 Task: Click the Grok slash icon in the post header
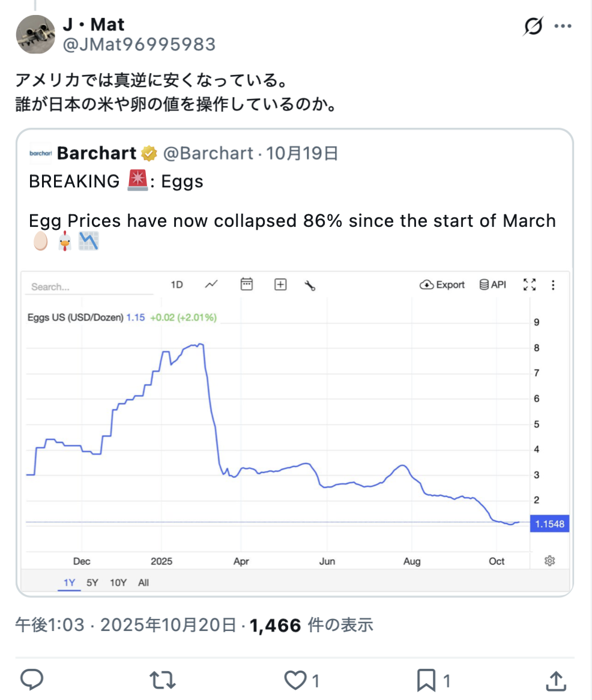533,26
